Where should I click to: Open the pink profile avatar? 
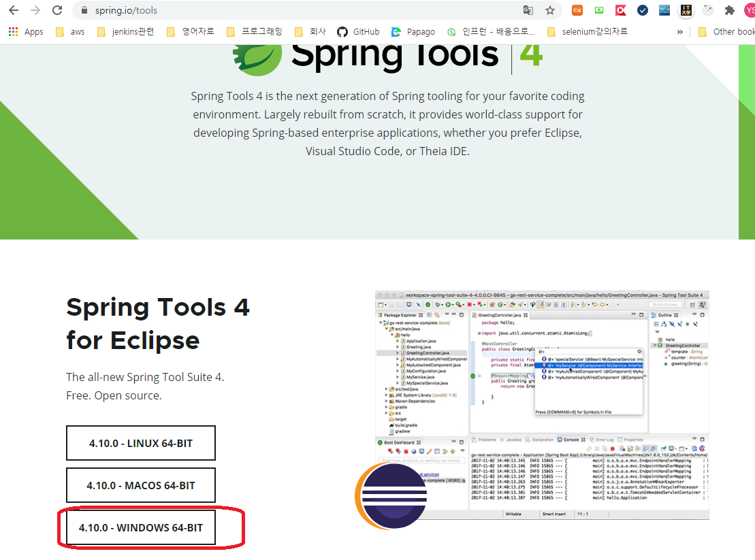click(750, 10)
